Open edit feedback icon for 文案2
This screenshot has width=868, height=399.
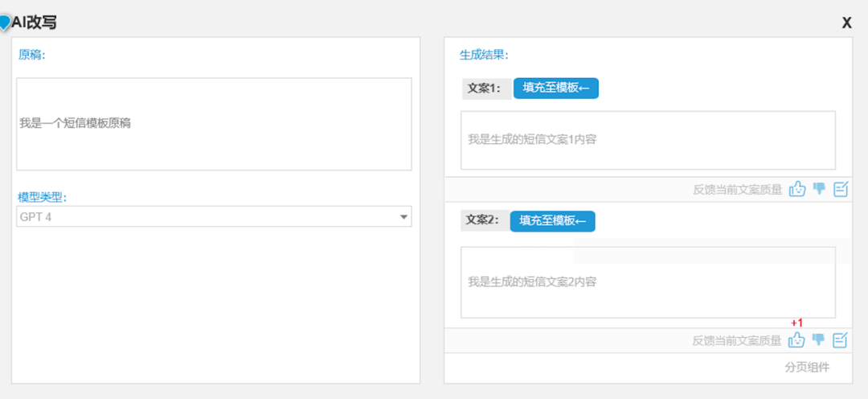click(x=841, y=339)
